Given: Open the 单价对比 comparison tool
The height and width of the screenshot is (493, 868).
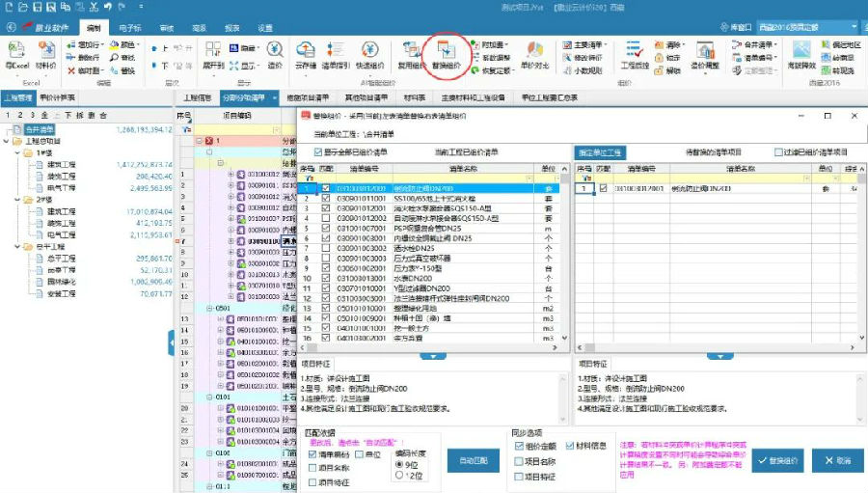Looking at the screenshot, I should click(534, 53).
